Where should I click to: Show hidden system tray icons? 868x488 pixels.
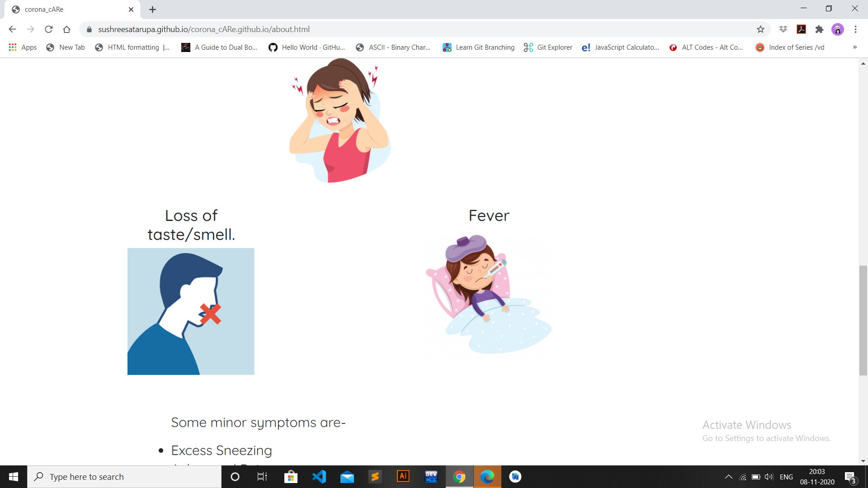(x=728, y=477)
